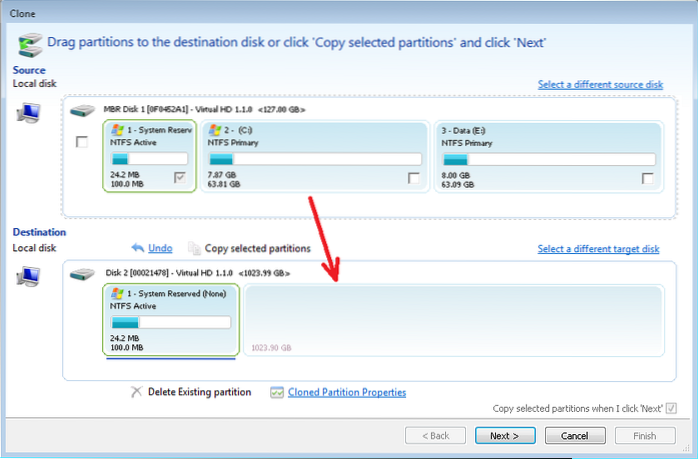Open Cloned Partition Properties link
The height and width of the screenshot is (459, 698).
(x=347, y=392)
